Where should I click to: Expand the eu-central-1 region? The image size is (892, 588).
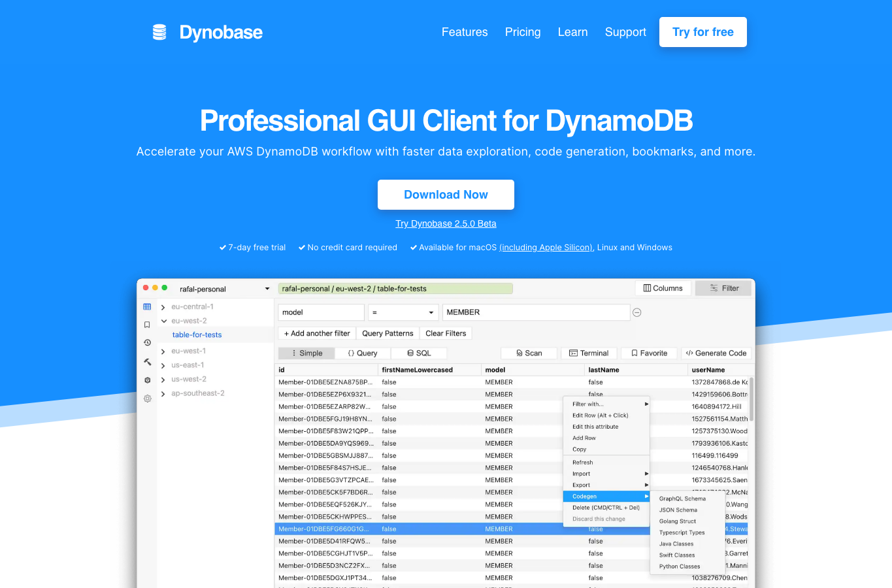163,307
